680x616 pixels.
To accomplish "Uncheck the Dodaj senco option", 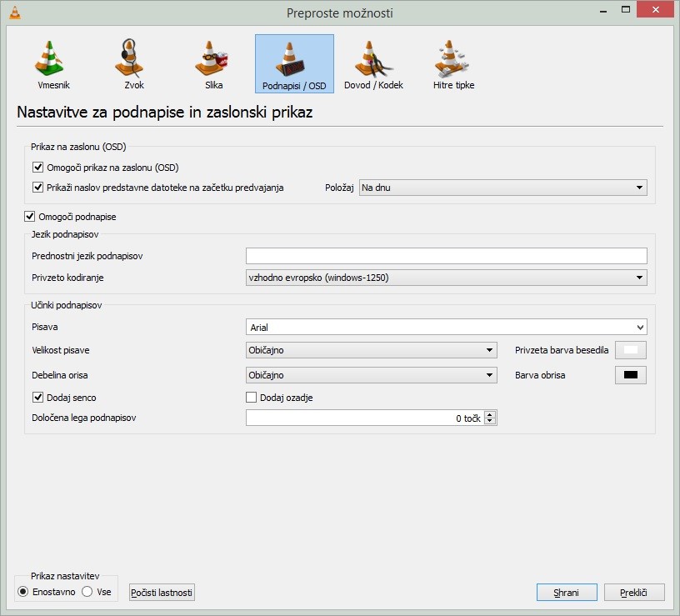I will click(38, 398).
